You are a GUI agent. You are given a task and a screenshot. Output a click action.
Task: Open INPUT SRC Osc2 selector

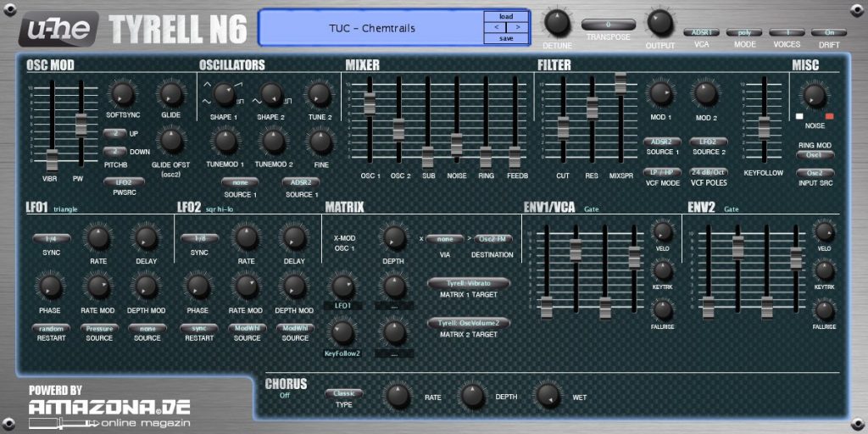[815, 173]
